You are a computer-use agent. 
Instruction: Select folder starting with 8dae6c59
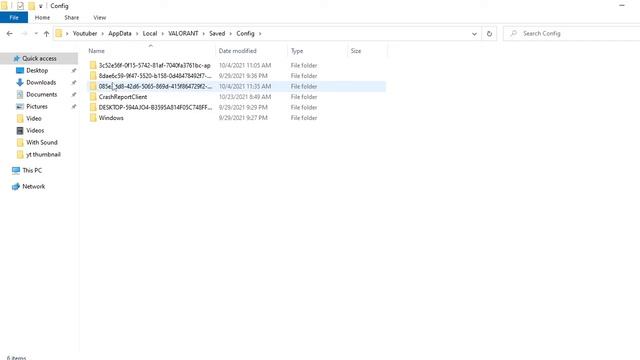[156, 76]
